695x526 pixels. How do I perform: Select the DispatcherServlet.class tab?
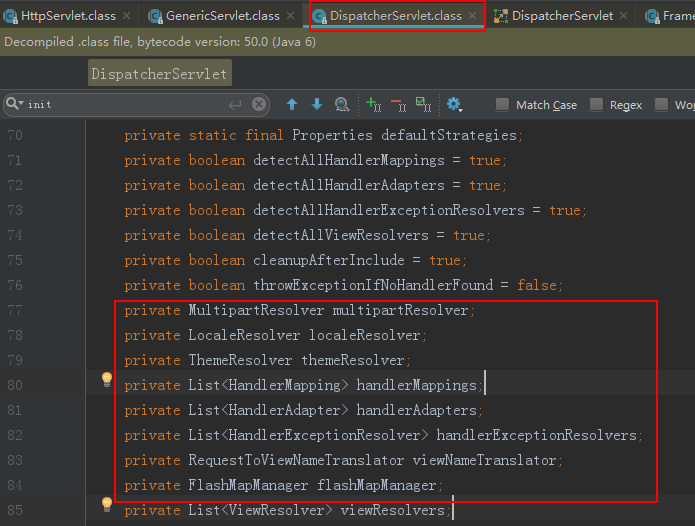pos(395,16)
